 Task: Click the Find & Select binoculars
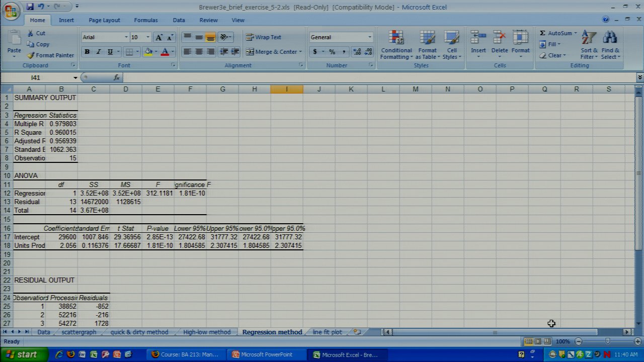(x=610, y=38)
